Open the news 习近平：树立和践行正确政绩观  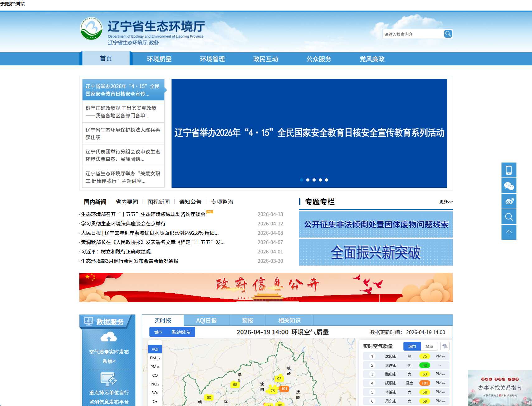(x=116, y=252)
